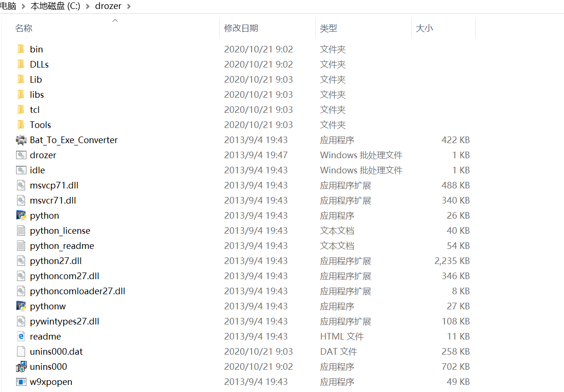This screenshot has width=564, height=392.
Task: Launch the python application
Action: 44,215
